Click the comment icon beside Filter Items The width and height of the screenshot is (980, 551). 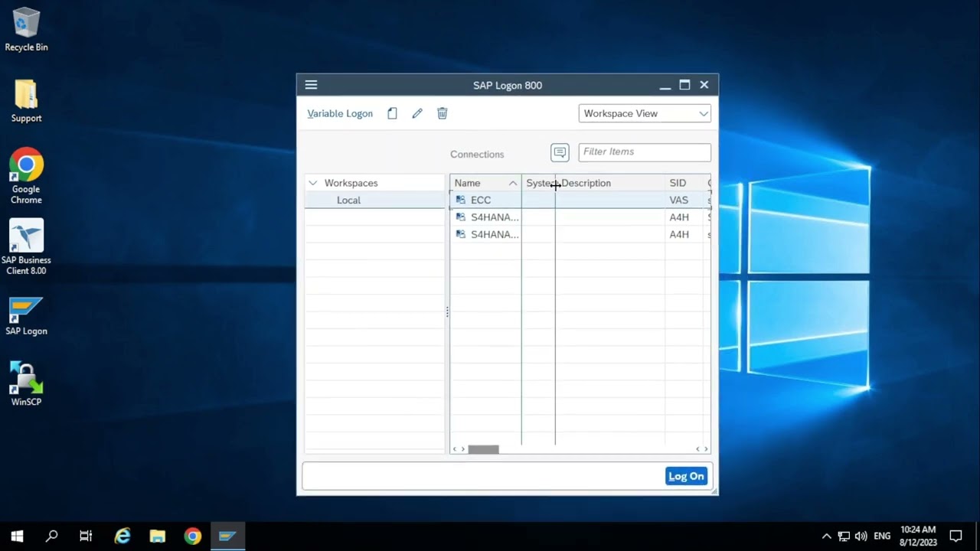point(560,152)
